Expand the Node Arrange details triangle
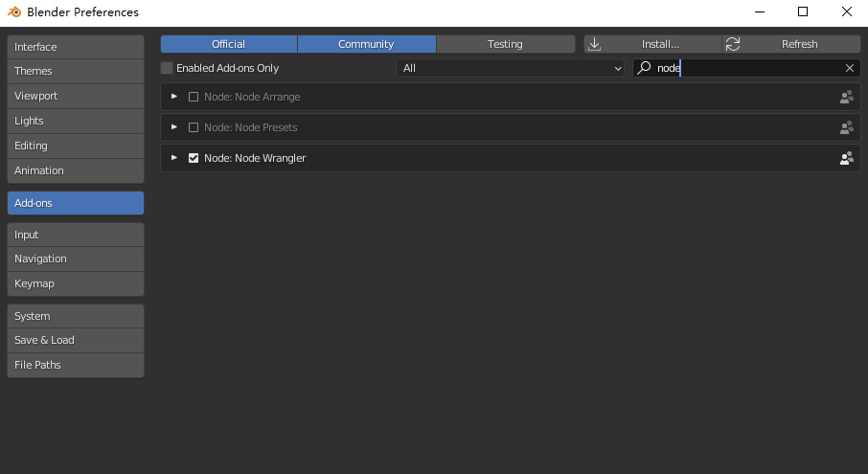The height and width of the screenshot is (474, 868). pyautogui.click(x=174, y=97)
